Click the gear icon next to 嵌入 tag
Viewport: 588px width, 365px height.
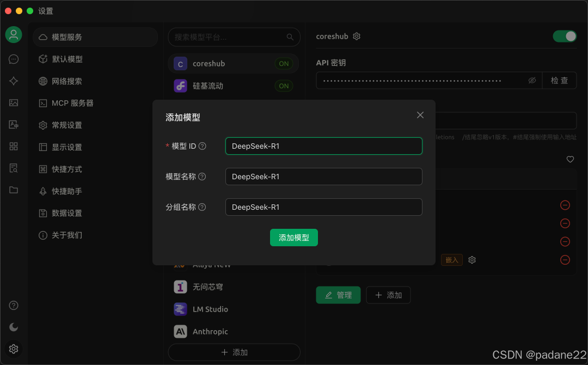click(472, 260)
